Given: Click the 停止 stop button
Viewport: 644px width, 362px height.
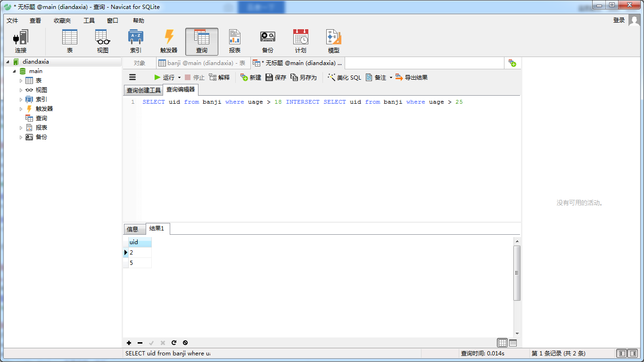Looking at the screenshot, I should coord(195,77).
